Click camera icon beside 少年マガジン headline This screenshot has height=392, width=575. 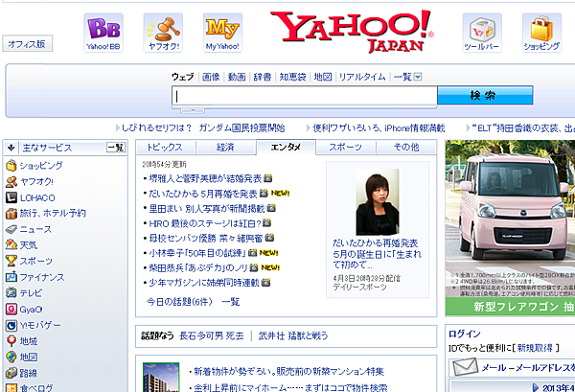[266, 283]
